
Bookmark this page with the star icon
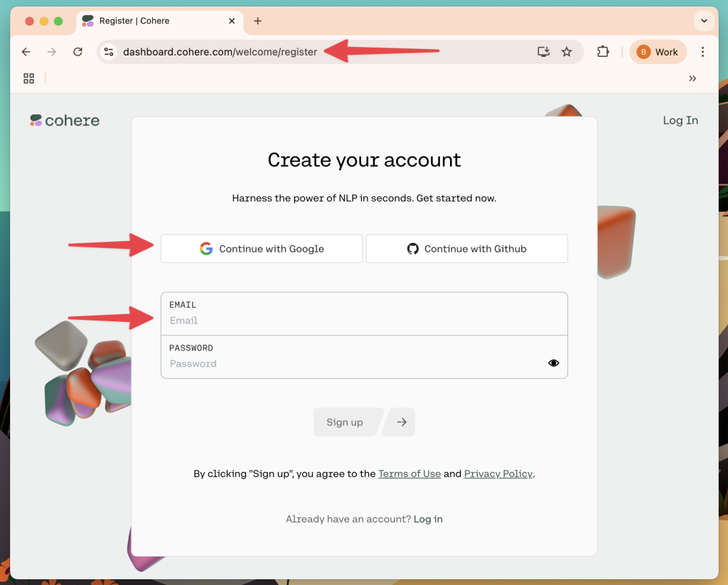(x=567, y=51)
